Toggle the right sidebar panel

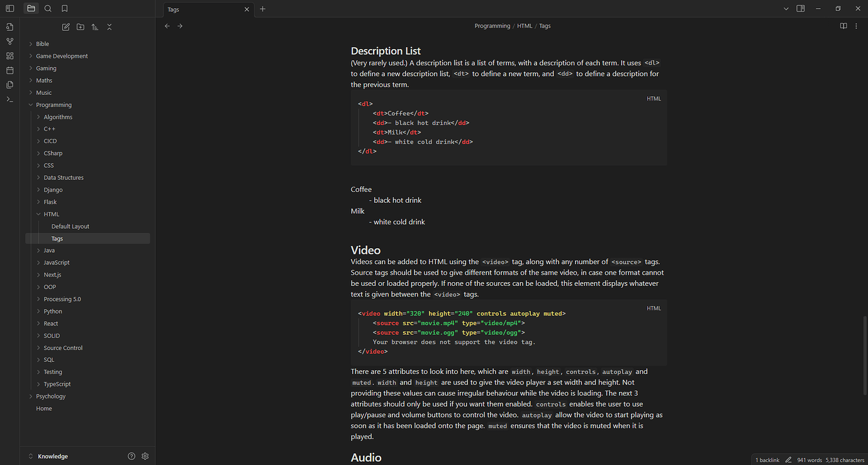click(801, 9)
